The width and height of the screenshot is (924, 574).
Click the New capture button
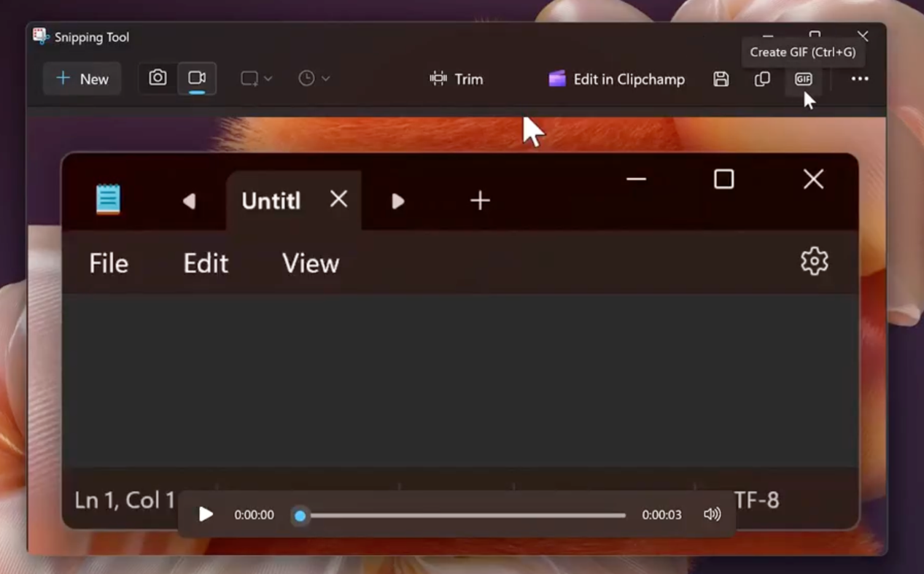point(82,79)
